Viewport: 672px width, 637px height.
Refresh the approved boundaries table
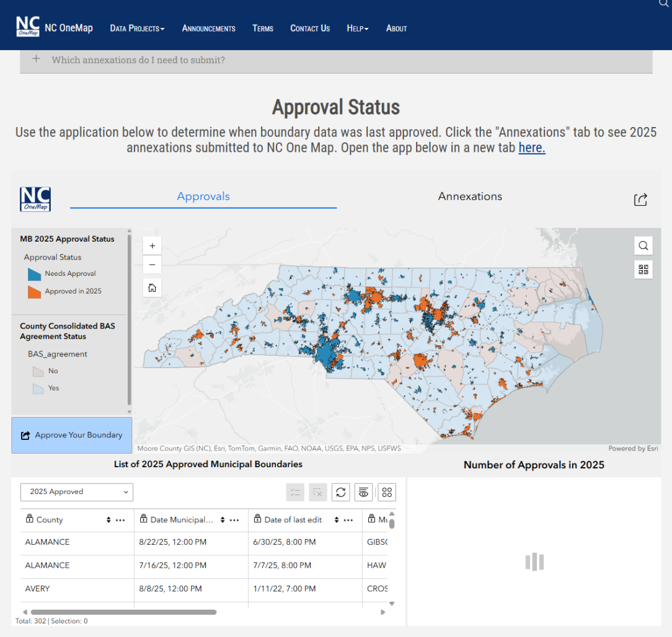(x=340, y=492)
